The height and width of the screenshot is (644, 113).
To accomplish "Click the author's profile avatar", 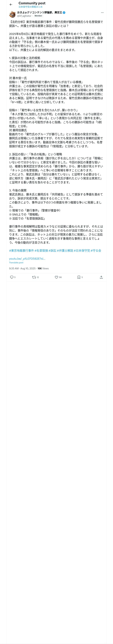I will (12, 14).
